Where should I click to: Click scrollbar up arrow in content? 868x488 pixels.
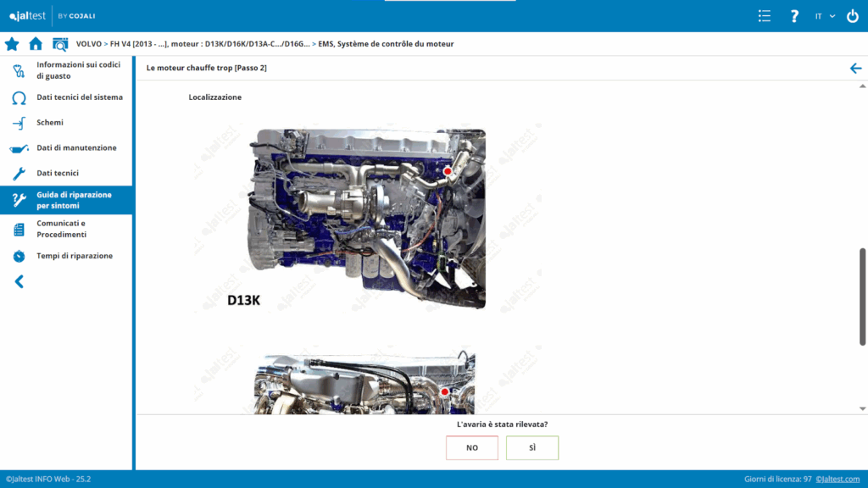[863, 86]
